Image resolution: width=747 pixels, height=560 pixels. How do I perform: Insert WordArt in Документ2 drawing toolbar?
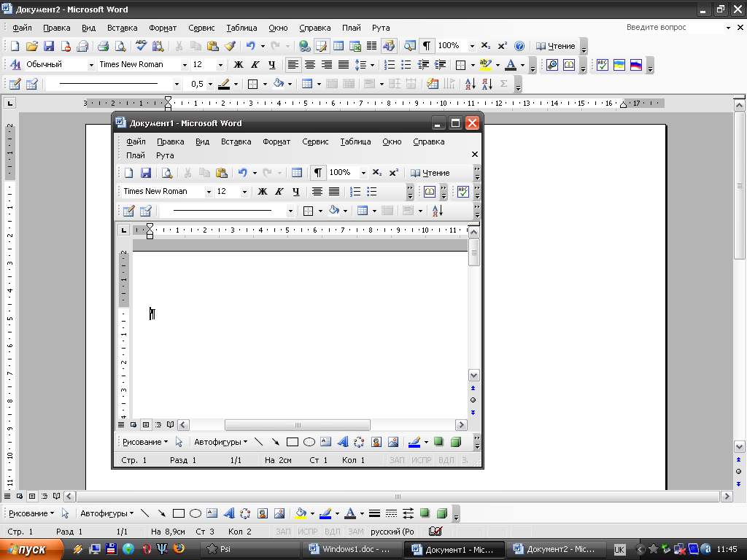click(x=228, y=513)
